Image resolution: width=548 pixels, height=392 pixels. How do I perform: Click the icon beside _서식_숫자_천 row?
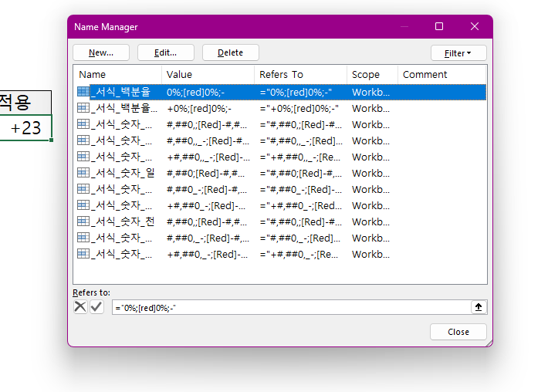(83, 221)
